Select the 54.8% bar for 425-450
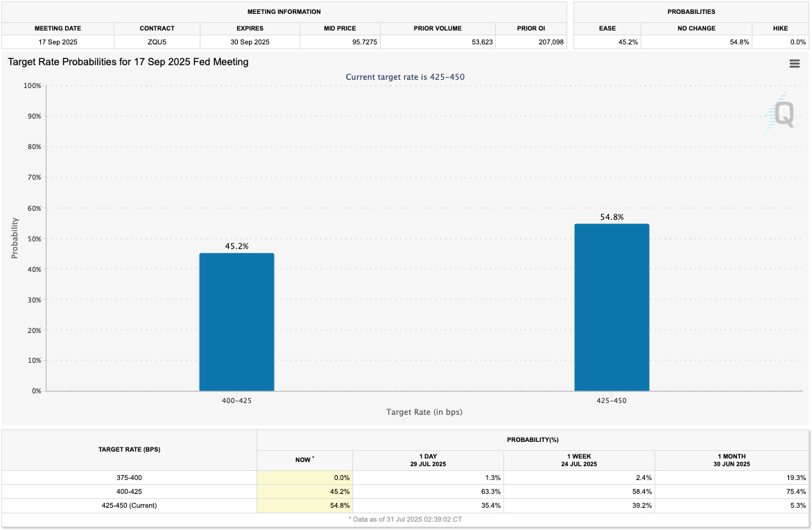Image resolution: width=812 pixels, height=530 pixels. [x=612, y=305]
